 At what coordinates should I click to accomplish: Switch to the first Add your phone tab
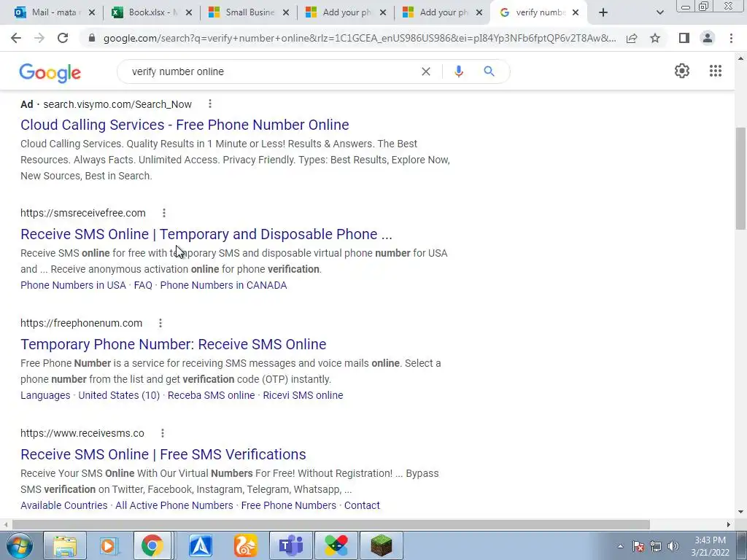tap(347, 12)
